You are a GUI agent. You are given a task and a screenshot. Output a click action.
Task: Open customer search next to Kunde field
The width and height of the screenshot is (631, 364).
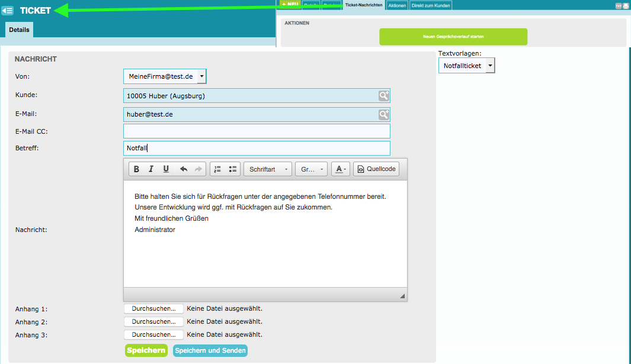click(384, 96)
